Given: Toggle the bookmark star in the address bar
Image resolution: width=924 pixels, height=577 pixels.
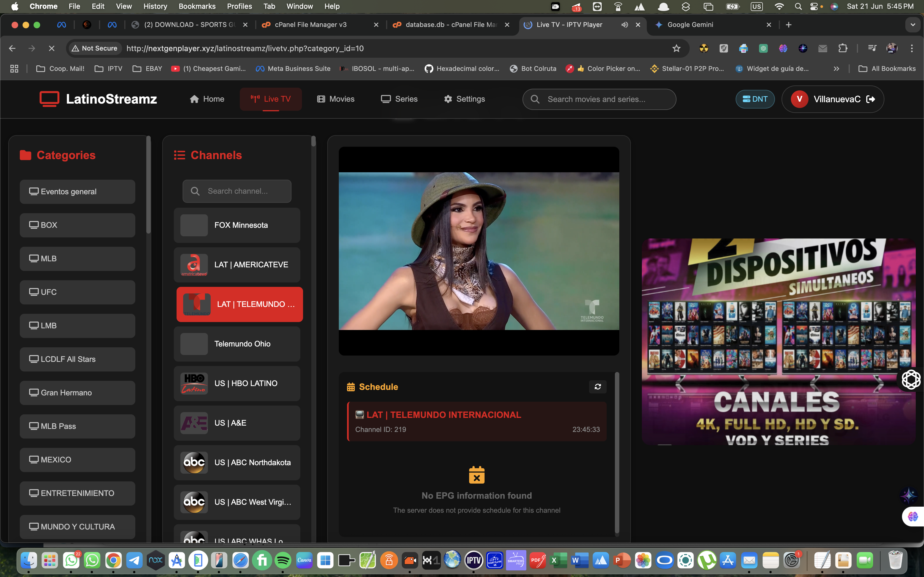Looking at the screenshot, I should 676,48.
